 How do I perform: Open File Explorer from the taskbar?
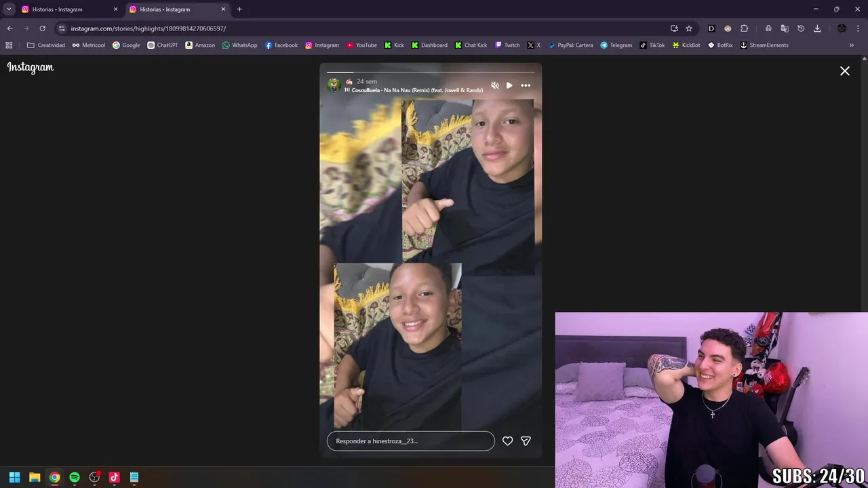click(x=35, y=477)
